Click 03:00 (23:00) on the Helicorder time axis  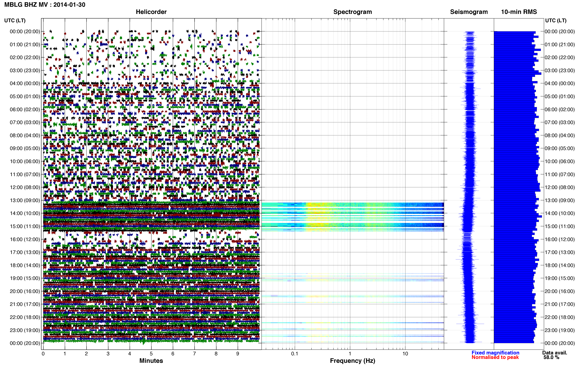(25, 70)
